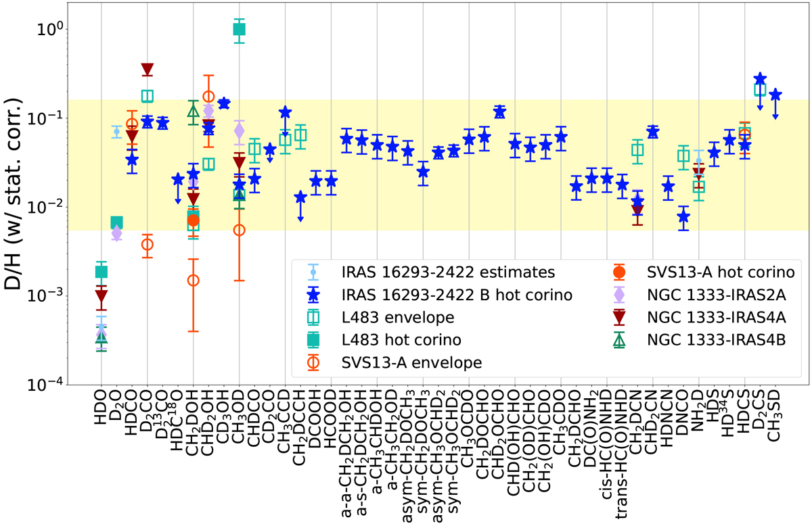This screenshot has height=528, width=812.
Task: Click the SVS13-A envelope open circle legend marker
Action: [x=311, y=363]
